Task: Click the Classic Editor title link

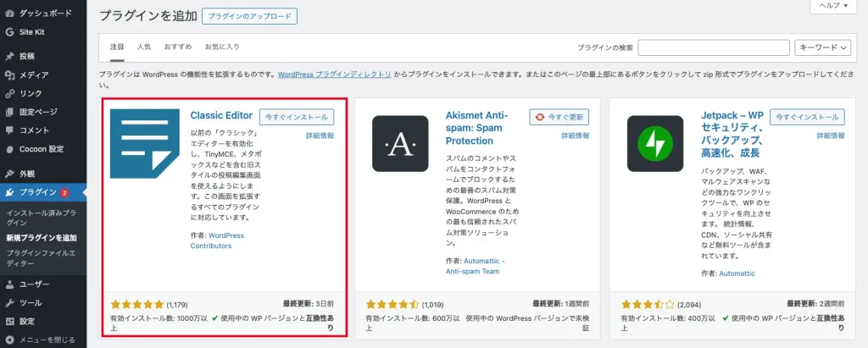Action: (x=221, y=116)
